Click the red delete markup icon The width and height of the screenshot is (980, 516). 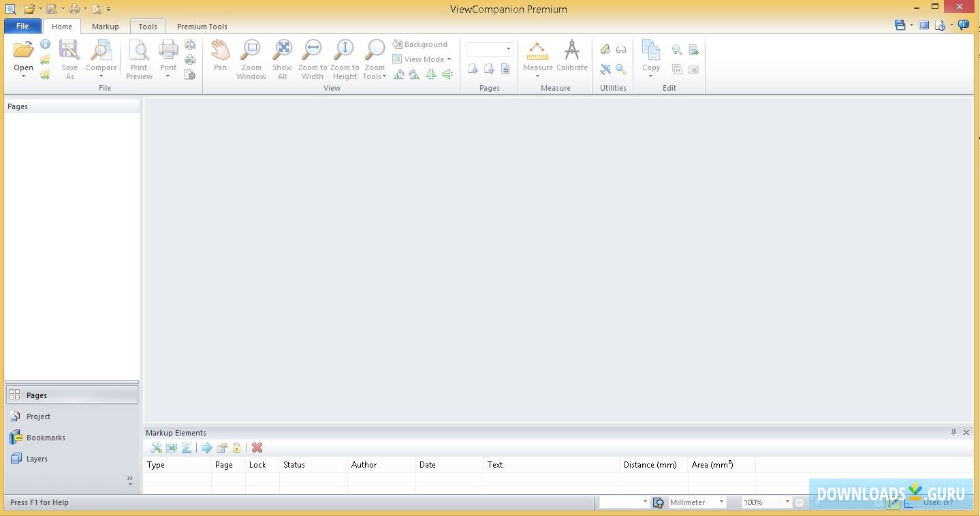(257, 448)
